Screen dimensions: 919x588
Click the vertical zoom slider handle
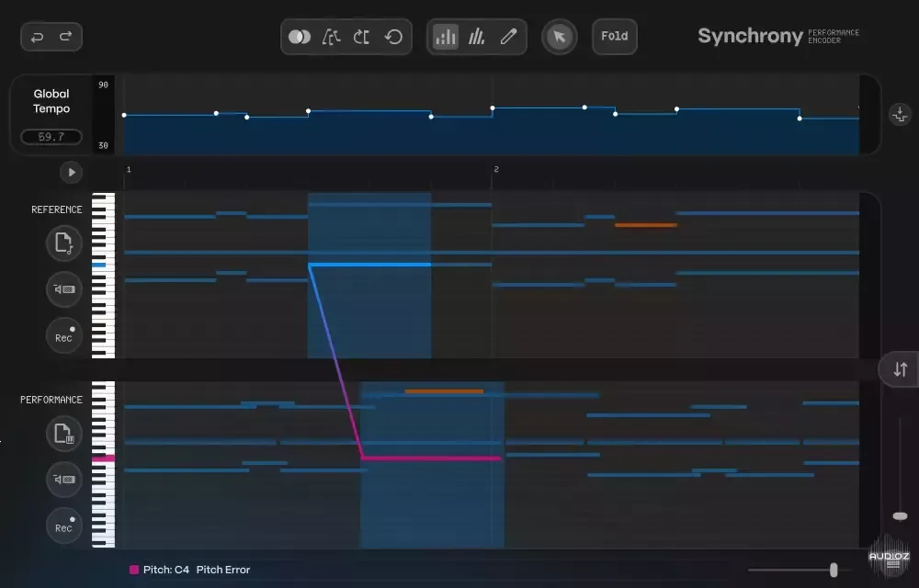(x=900, y=516)
